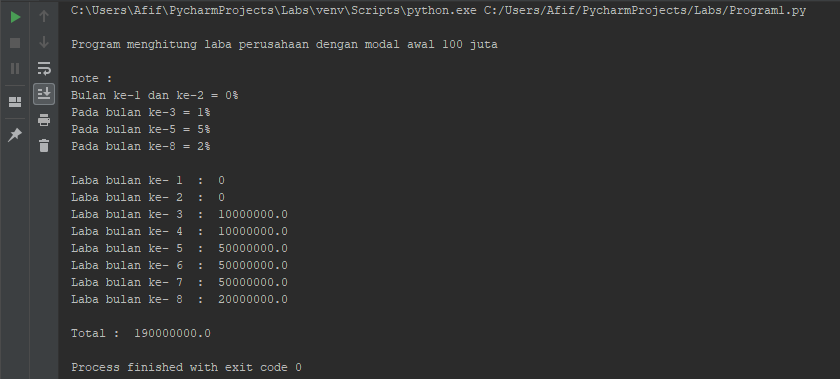
Task: Place cursor on the 'note :' line
Action: tap(92, 78)
